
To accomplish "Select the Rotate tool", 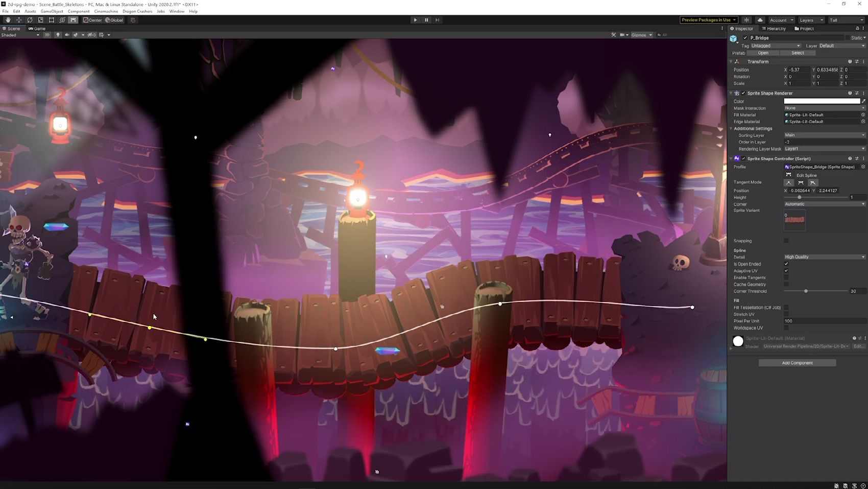I will click(x=30, y=20).
